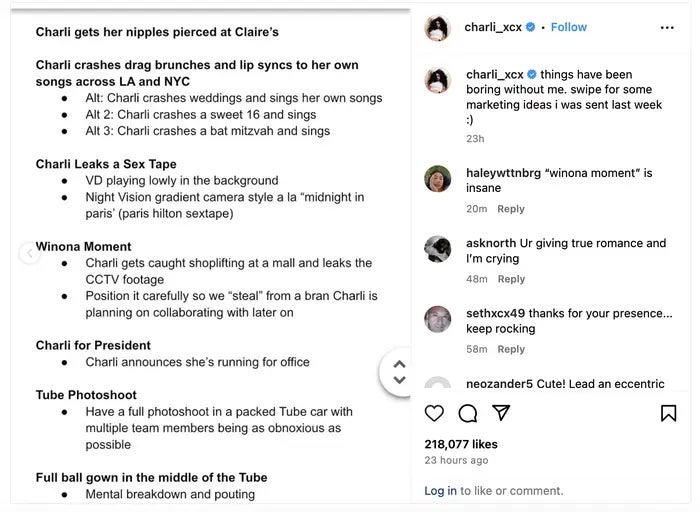This screenshot has width=700, height=512.
Task: Follow charli_xcx
Action: click(x=568, y=28)
